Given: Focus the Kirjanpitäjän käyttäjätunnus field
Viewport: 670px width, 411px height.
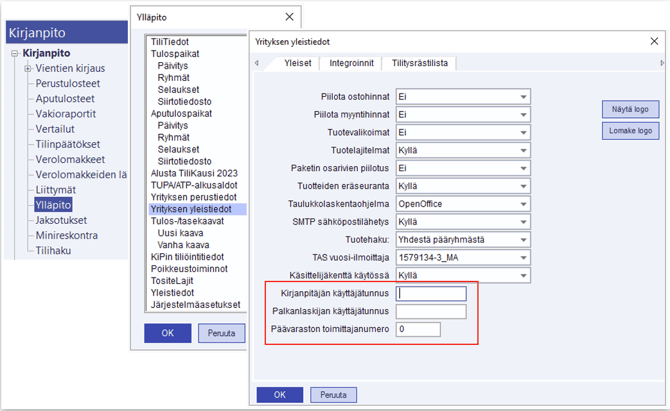Looking at the screenshot, I should [x=431, y=294].
